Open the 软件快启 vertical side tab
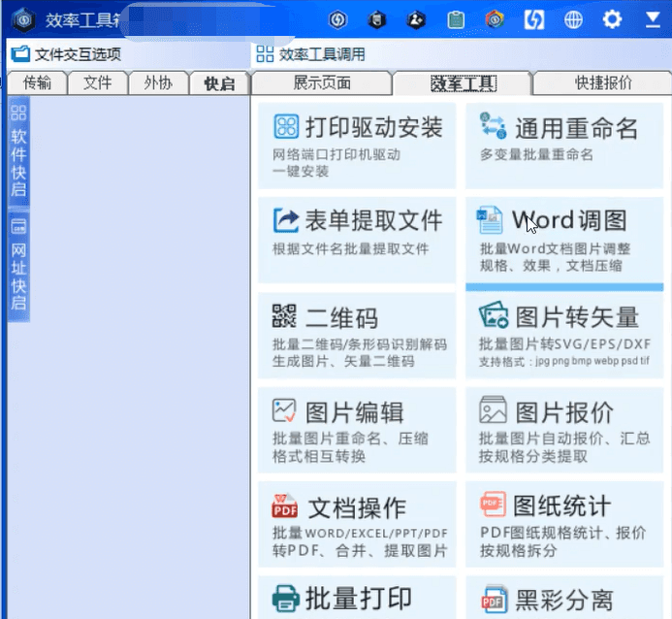This screenshot has width=672, height=619. point(18,150)
